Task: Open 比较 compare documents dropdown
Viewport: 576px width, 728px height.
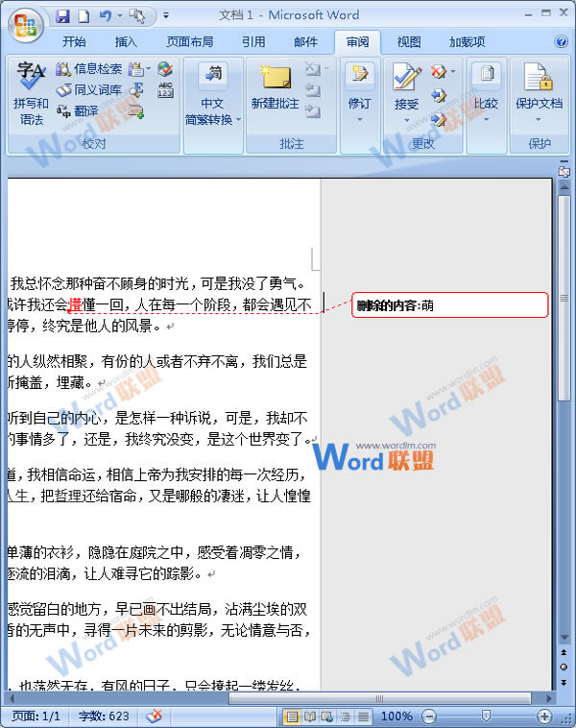Action: click(486, 94)
